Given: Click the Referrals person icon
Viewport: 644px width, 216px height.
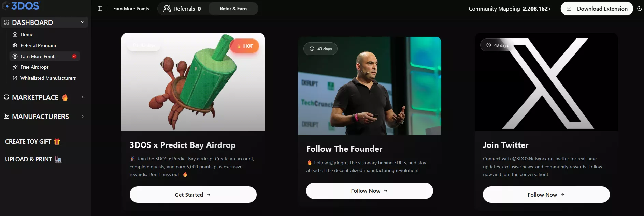Looking at the screenshot, I should [x=167, y=9].
